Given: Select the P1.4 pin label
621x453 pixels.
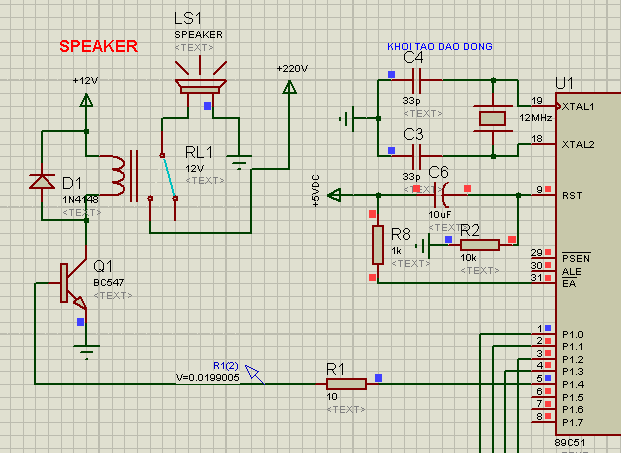Looking at the screenshot, I should [573, 384].
